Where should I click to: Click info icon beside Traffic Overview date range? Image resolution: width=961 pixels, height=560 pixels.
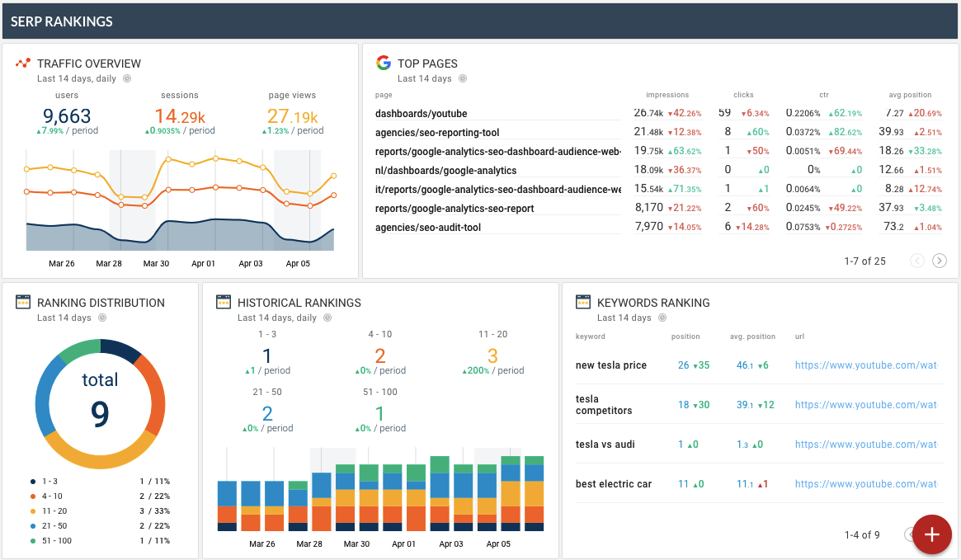tap(127, 78)
